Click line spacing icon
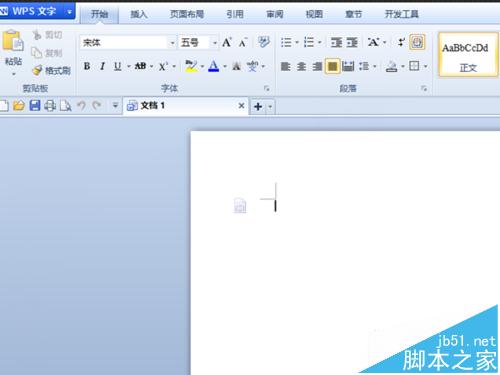500x375 pixels. coord(364,66)
